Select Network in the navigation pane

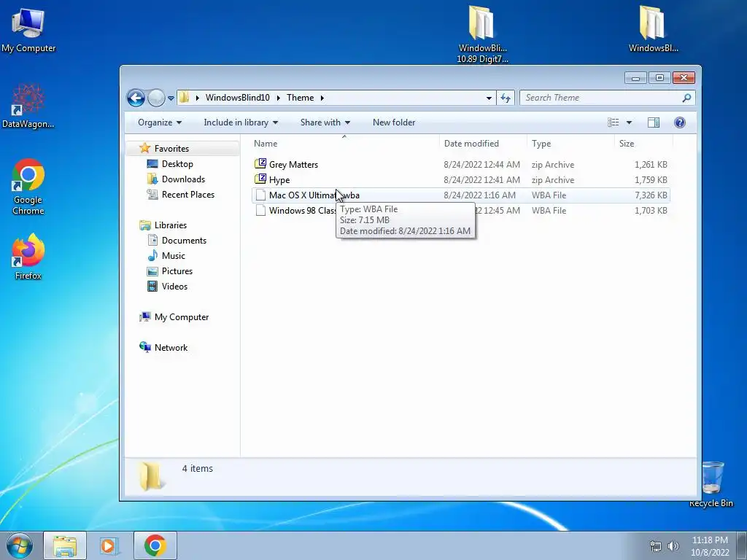coord(171,348)
